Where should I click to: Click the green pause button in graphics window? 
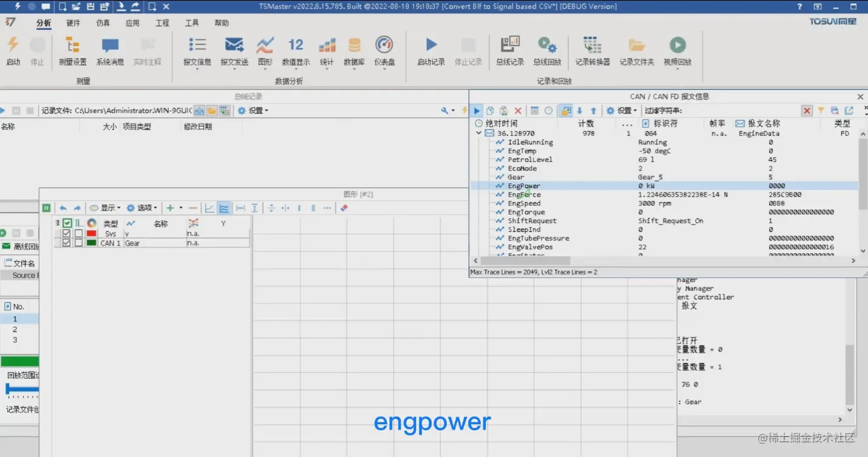pyautogui.click(x=47, y=208)
